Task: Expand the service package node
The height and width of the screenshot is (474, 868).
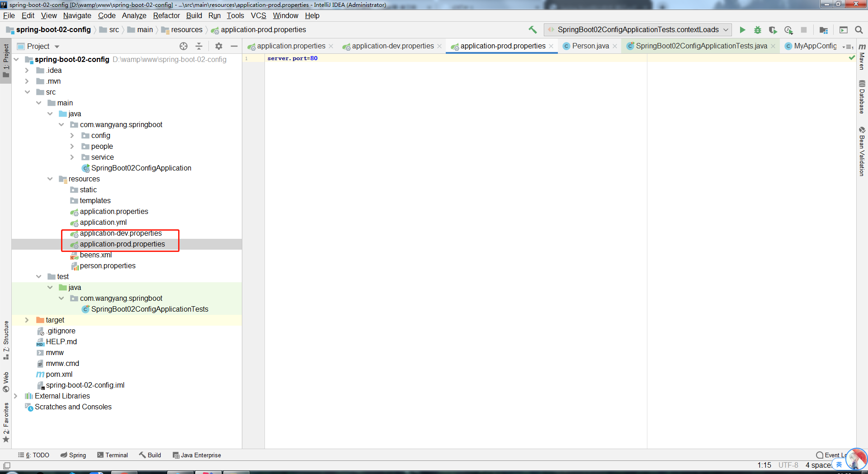Action: pyautogui.click(x=72, y=157)
